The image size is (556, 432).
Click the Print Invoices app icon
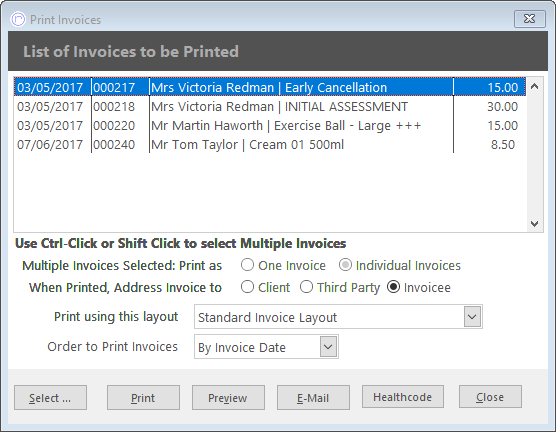(18, 19)
